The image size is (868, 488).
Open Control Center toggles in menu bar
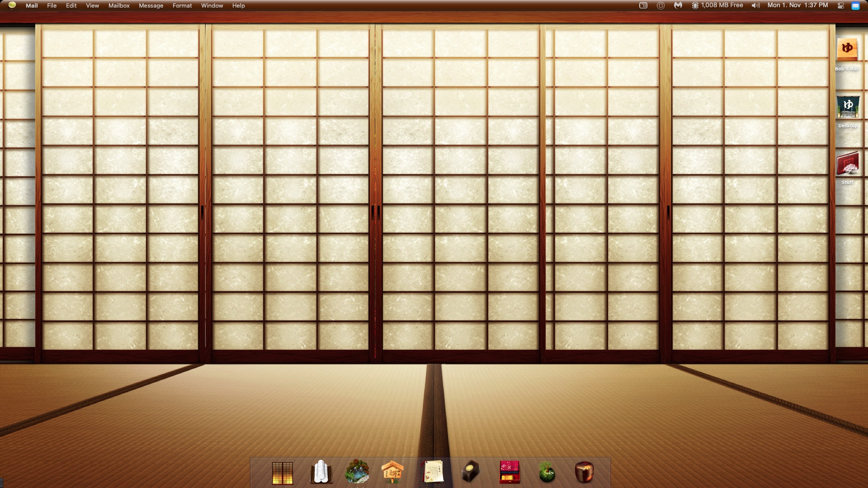841,5
